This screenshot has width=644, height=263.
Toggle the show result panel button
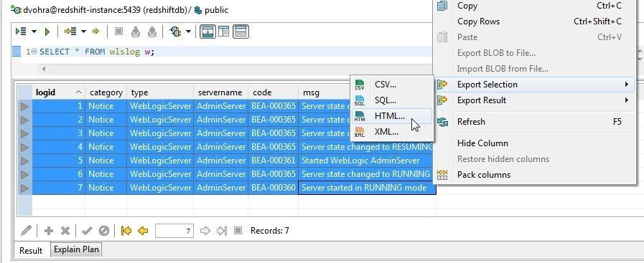pos(207,32)
